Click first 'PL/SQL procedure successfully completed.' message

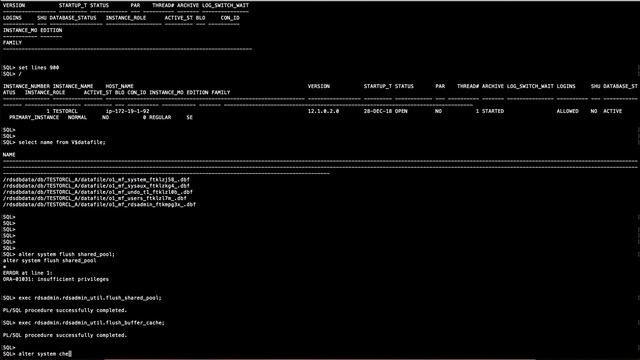[65, 310]
